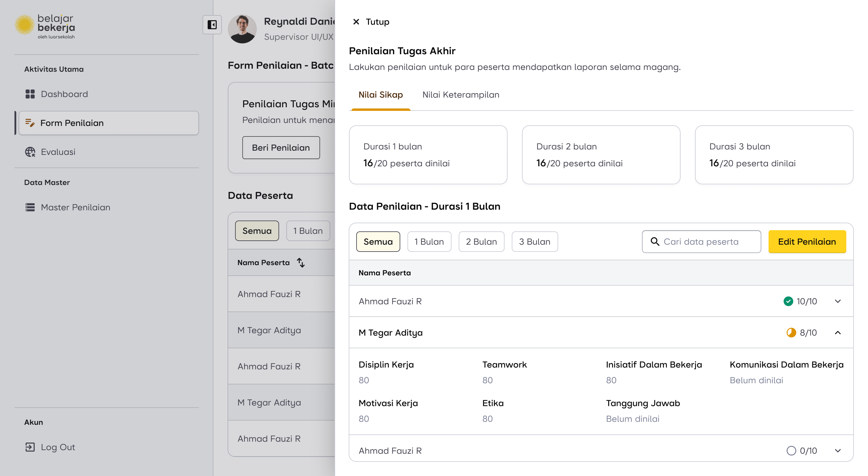Click the Master Penilaian list icon
This screenshot has height=476, width=868.
(30, 207)
